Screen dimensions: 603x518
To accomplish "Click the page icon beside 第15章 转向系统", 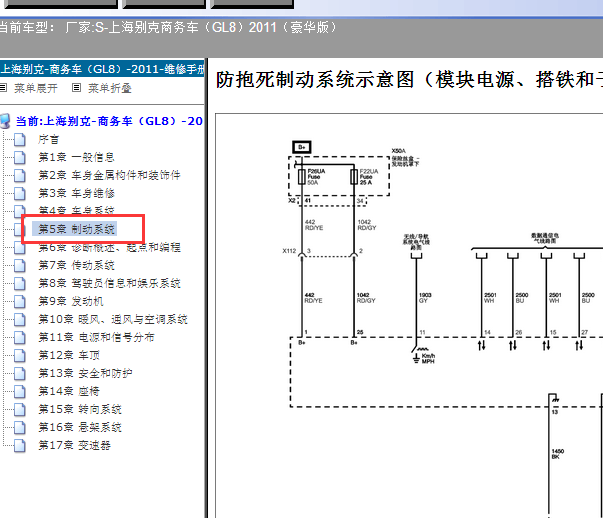I will [x=20, y=410].
